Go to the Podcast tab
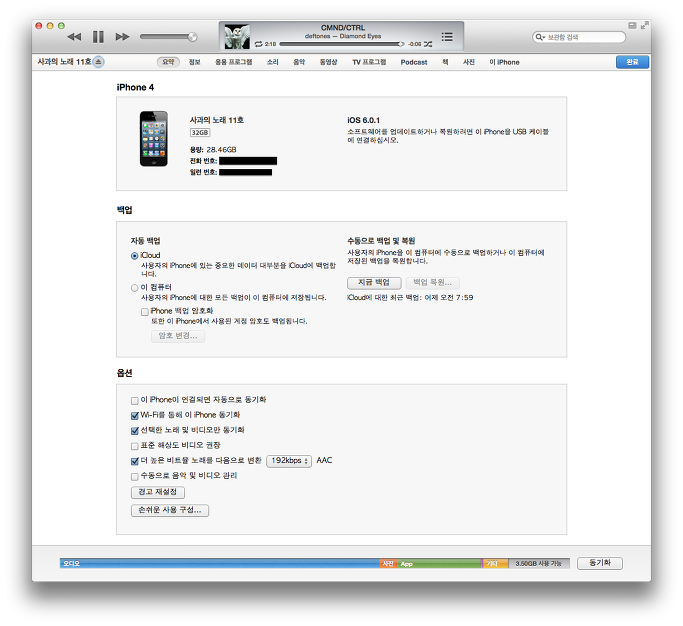683x626 pixels. pyautogui.click(x=414, y=62)
